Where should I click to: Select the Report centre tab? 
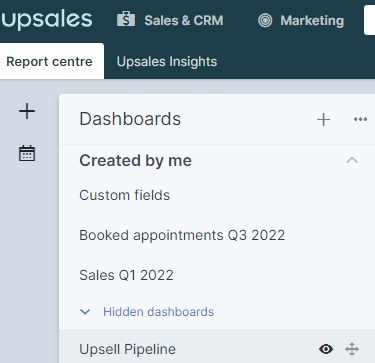point(49,62)
